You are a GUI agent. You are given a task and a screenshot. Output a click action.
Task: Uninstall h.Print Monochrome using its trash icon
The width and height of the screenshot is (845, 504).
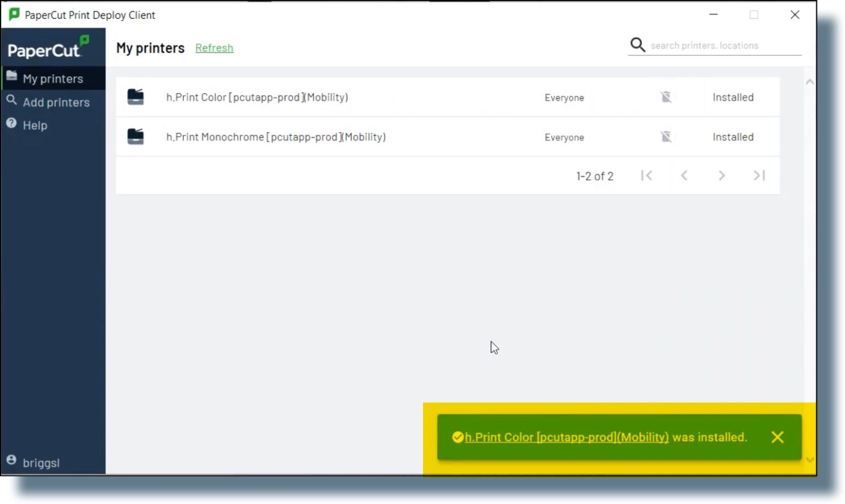666,136
